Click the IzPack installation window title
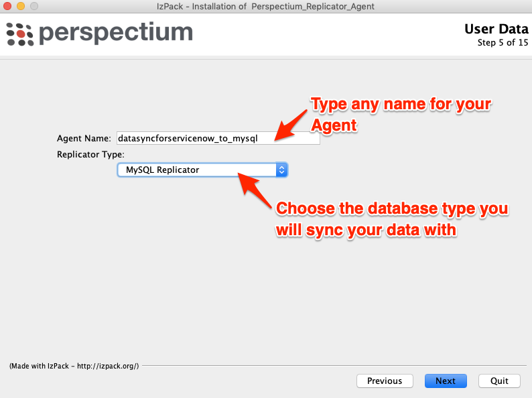Viewport: 532px width, 398px height. tap(265, 7)
